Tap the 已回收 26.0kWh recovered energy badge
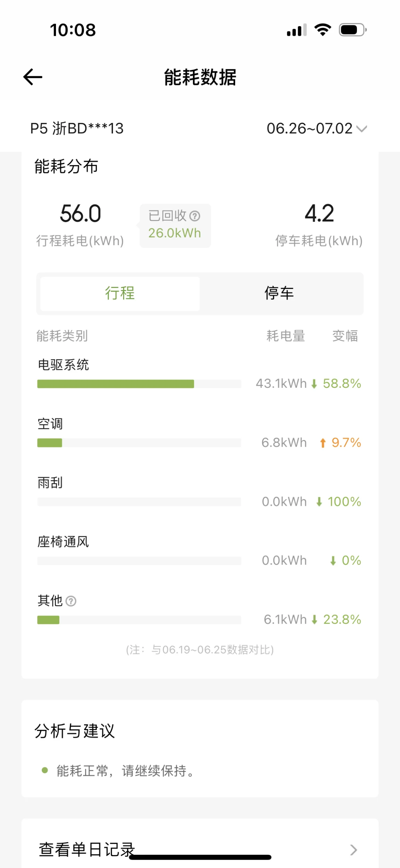This screenshot has width=400, height=868. (175, 226)
